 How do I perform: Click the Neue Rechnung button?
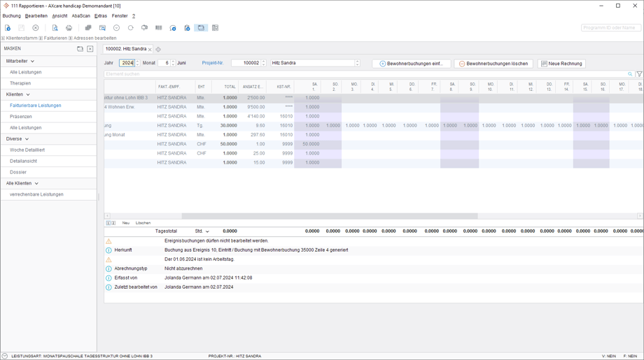561,64
